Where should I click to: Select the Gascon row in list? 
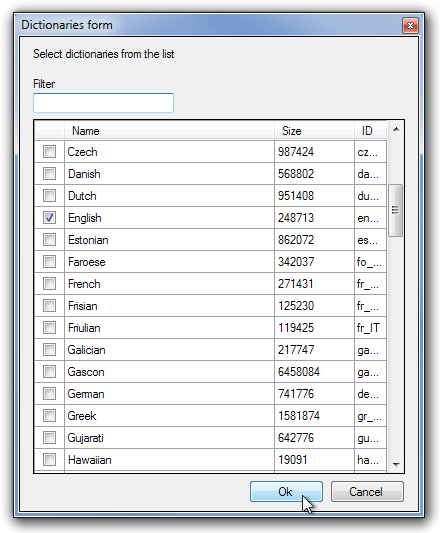point(210,372)
